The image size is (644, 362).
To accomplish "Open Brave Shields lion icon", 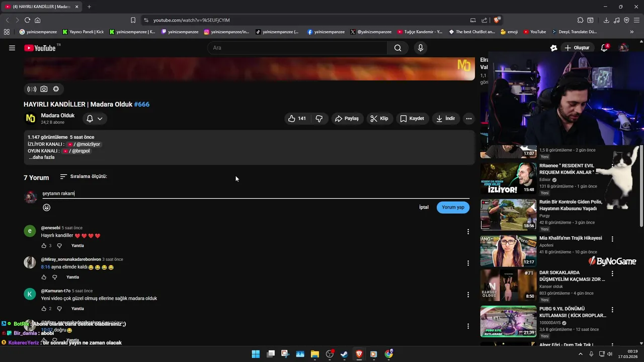I will (x=497, y=20).
